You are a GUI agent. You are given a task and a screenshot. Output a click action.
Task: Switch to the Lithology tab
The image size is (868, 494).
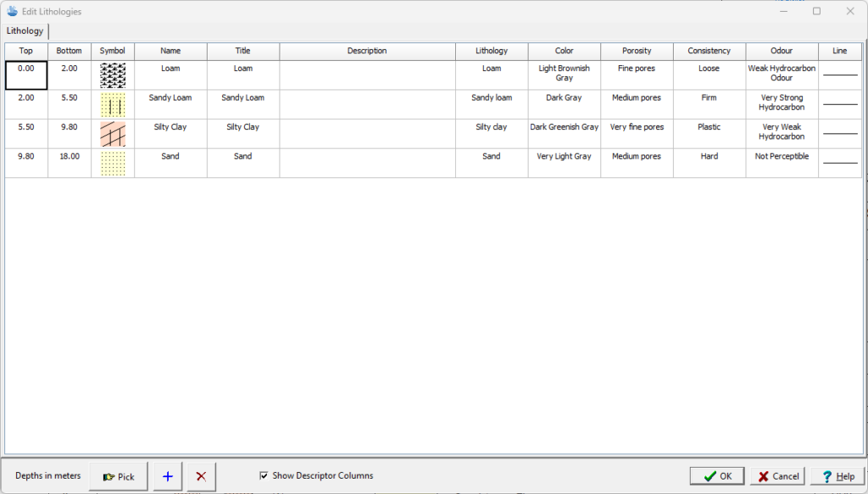pos(25,31)
